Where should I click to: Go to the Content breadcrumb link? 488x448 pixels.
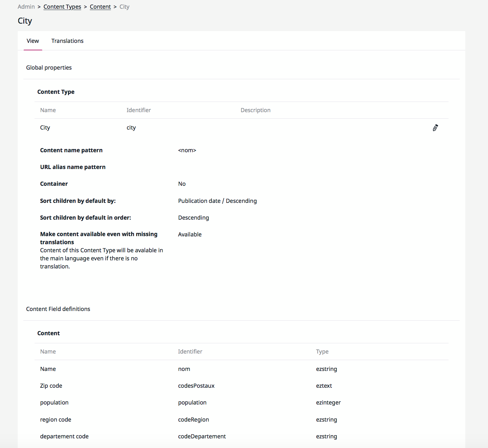click(100, 7)
